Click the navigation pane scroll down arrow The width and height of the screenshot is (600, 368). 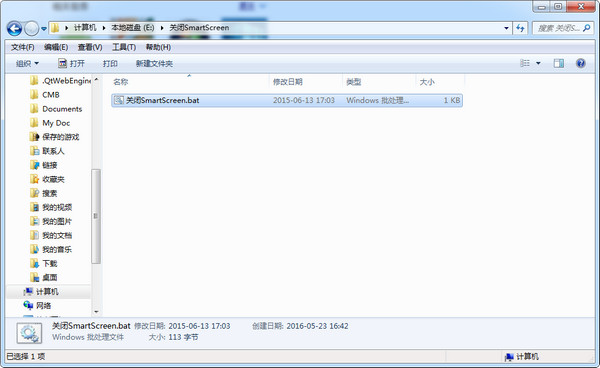(96, 312)
